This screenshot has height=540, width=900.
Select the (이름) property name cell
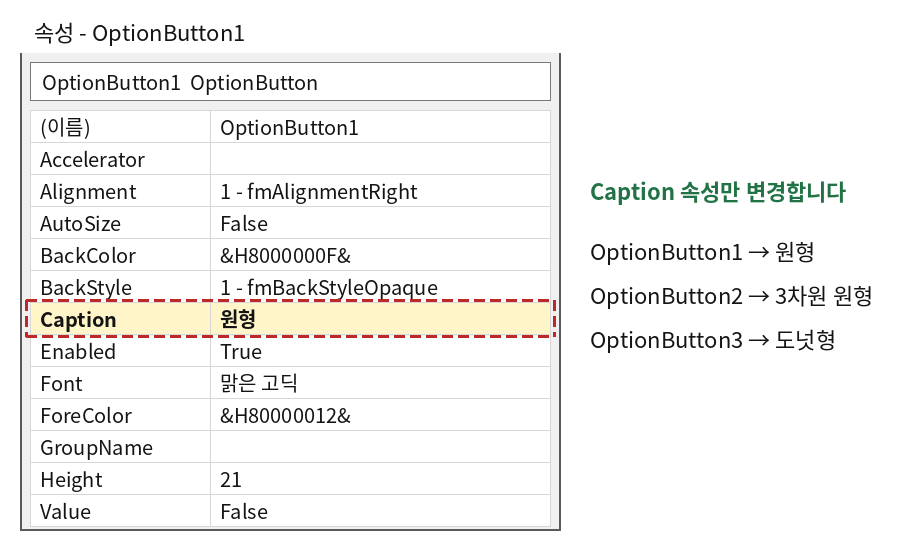(x=121, y=127)
